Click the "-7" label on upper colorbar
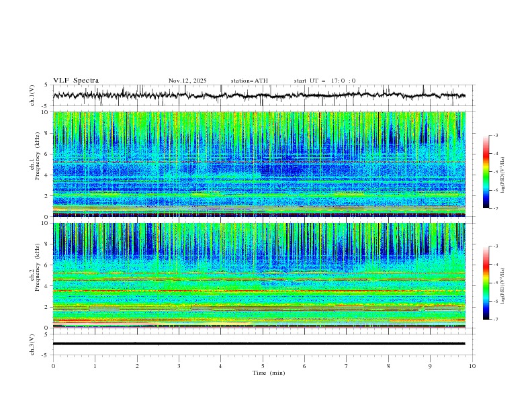The image size is (532, 411). tap(495, 209)
